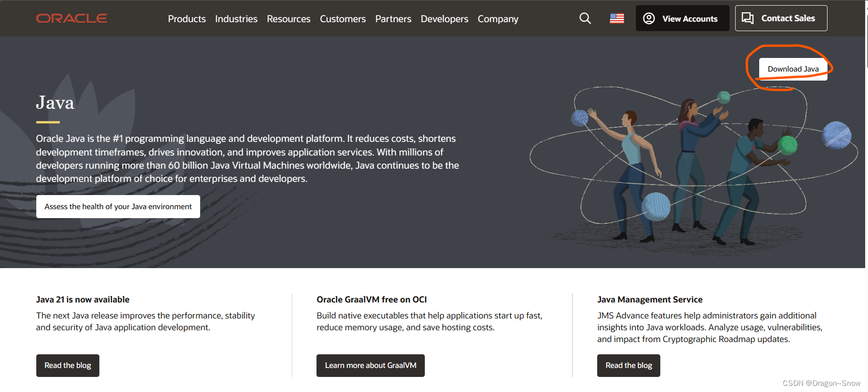Click the Oracle GraalVM free on OCI heading
The width and height of the screenshot is (868, 392).
[x=372, y=300]
